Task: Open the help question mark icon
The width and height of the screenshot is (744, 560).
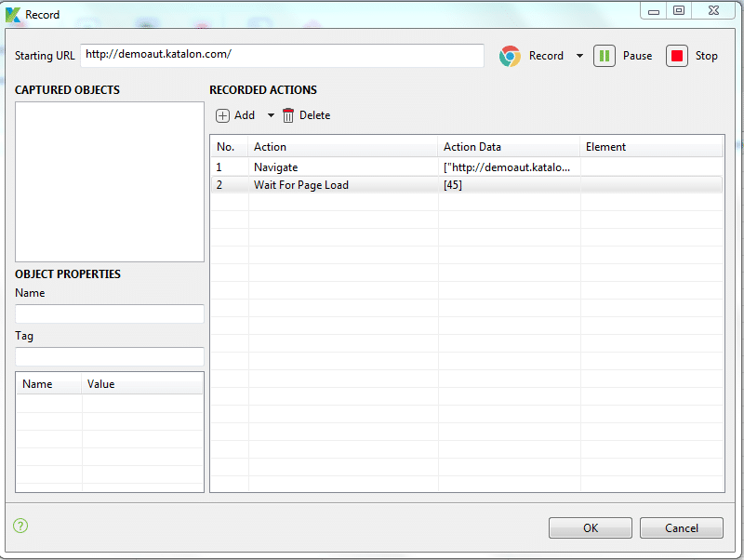Action: point(20,526)
